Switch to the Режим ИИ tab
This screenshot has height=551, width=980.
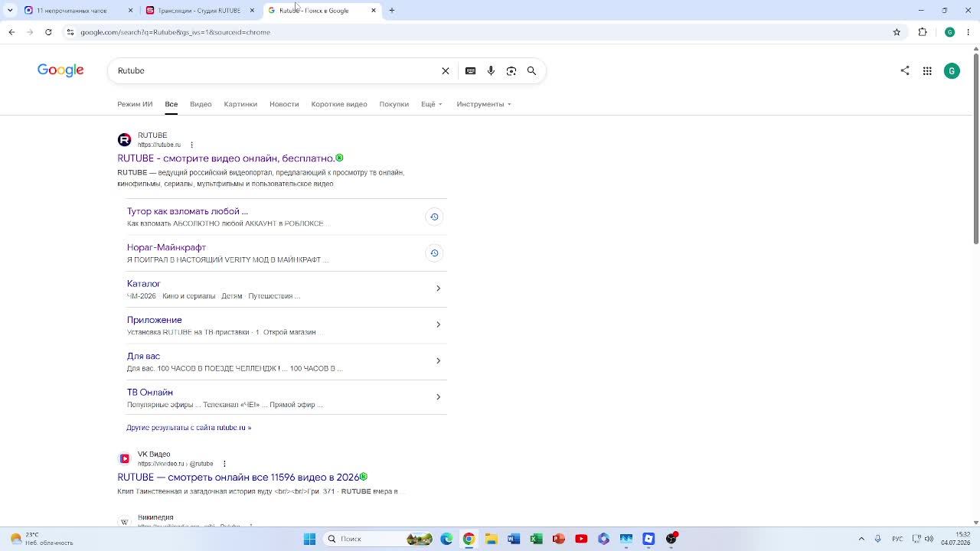(x=135, y=104)
